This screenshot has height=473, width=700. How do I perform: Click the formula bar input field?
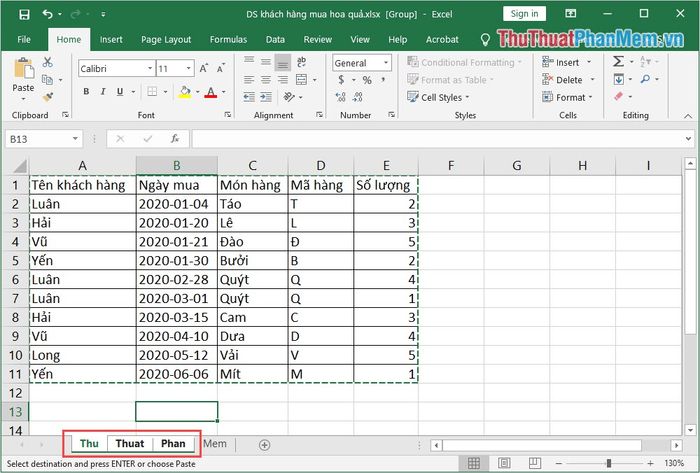[438, 139]
